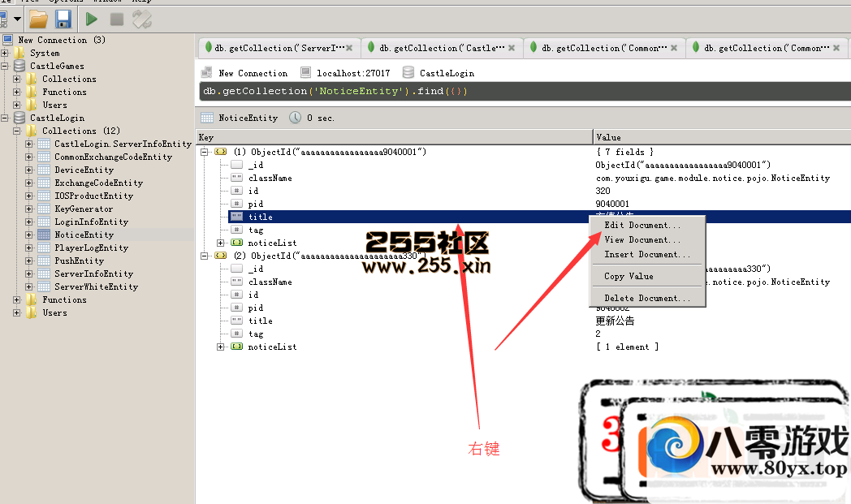851x504 pixels.
Task: Expand the DeviceEntity collection node
Action: coord(29,170)
